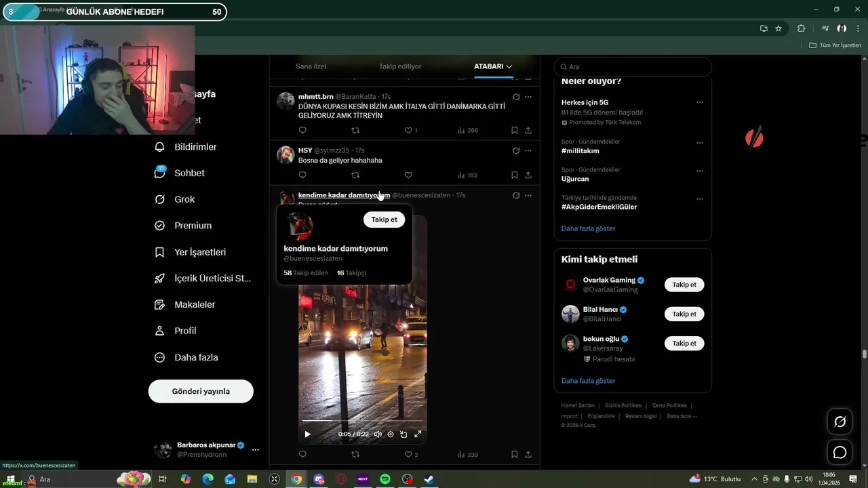Bookmark the video tweet
This screenshot has height=488, width=868.
coord(515,454)
